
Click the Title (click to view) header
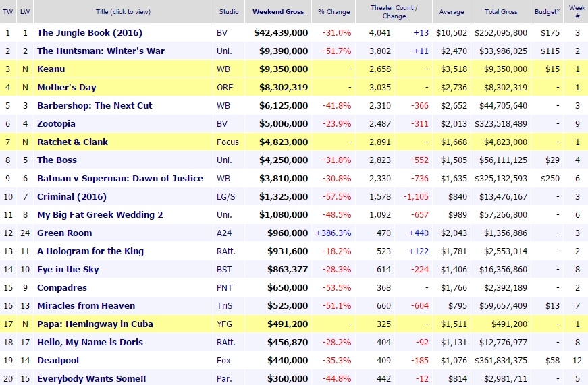click(x=123, y=11)
